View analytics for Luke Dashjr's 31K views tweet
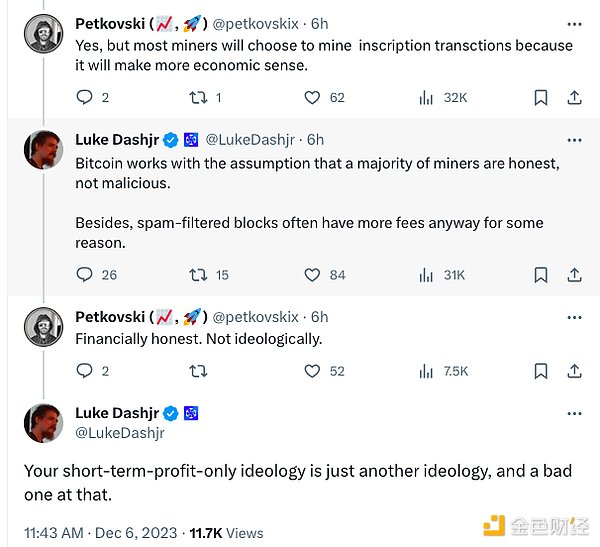The image size is (600, 547). click(x=427, y=274)
